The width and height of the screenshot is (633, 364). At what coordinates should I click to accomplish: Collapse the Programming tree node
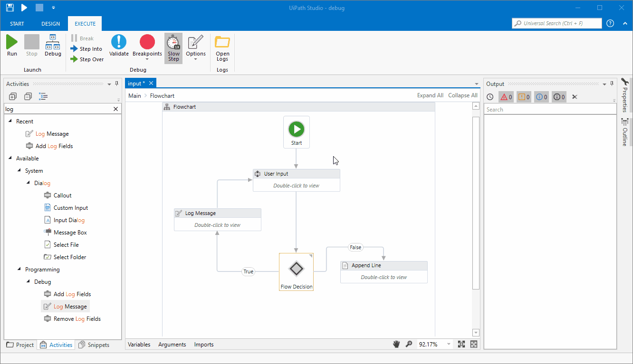[x=19, y=270]
